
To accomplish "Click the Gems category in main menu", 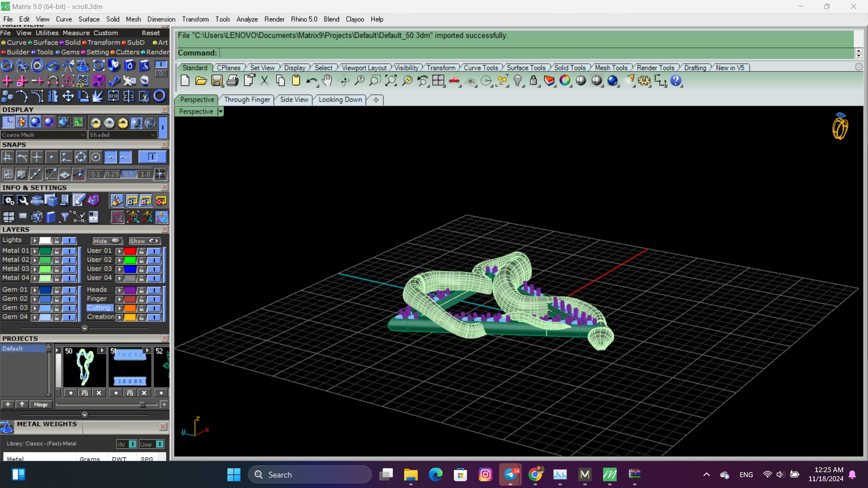I will (x=70, y=52).
